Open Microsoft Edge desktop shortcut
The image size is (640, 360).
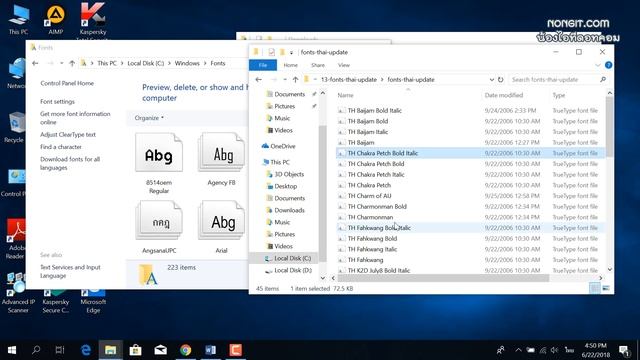[93, 301]
